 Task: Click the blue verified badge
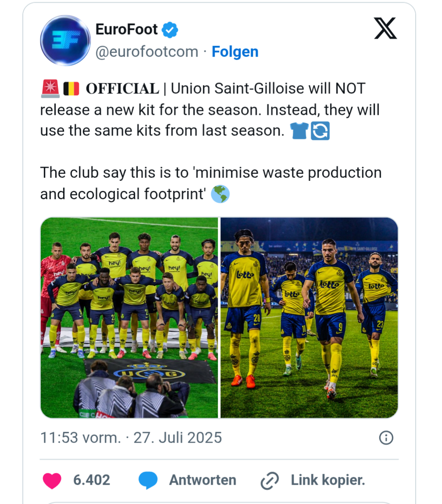[170, 30]
